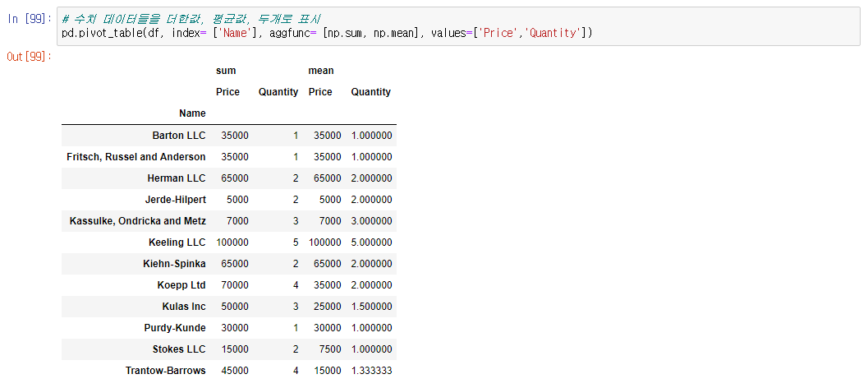Click the Quantity header under sum
The height and width of the screenshot is (388, 868).
coord(278,92)
